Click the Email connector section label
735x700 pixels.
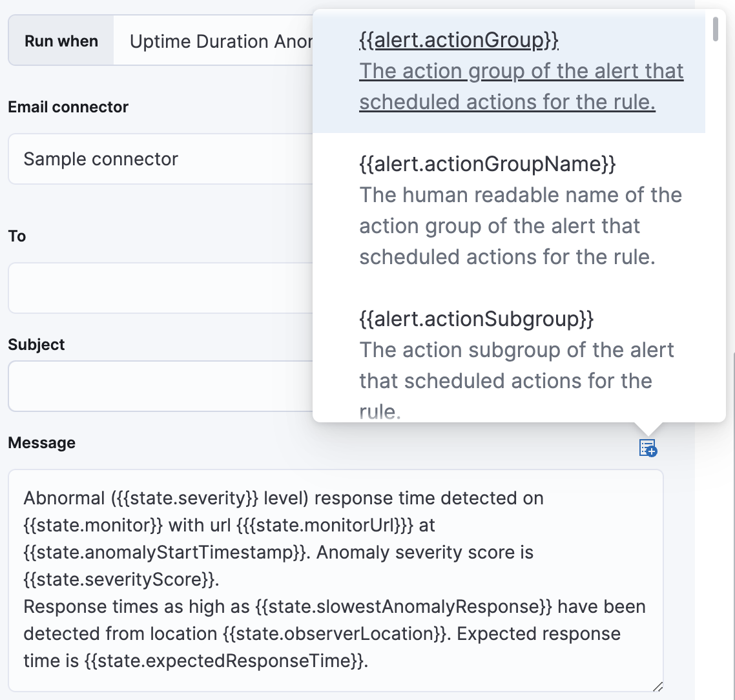point(68,107)
